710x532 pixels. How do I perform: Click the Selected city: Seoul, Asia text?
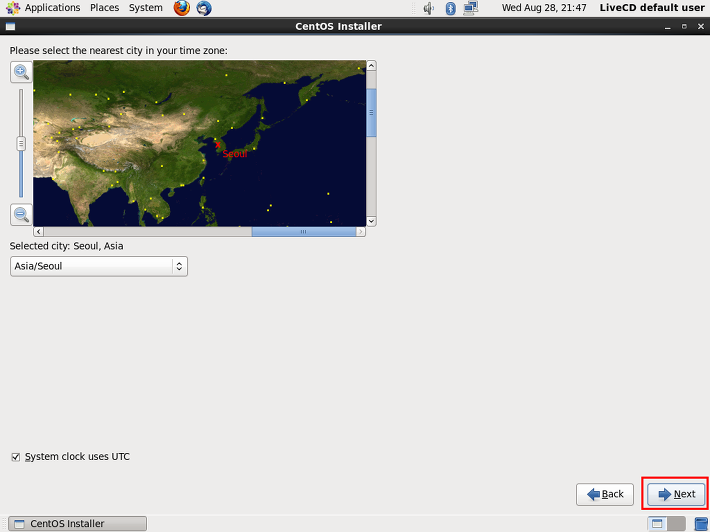(x=67, y=246)
